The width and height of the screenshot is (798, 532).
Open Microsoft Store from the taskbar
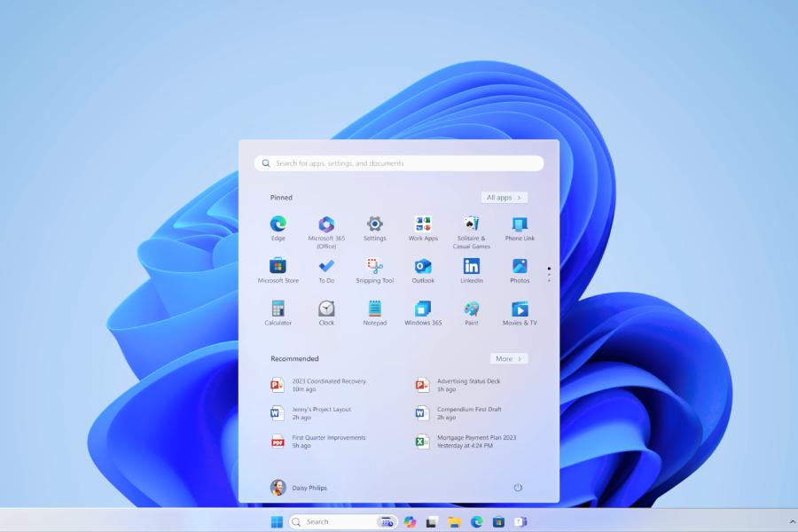coord(498,521)
